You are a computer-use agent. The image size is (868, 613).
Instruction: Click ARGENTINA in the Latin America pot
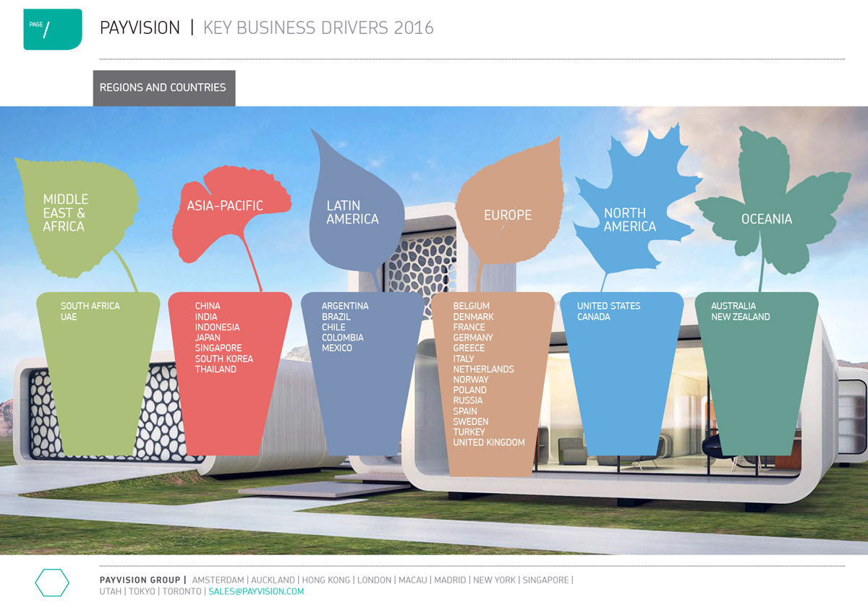pos(345,306)
